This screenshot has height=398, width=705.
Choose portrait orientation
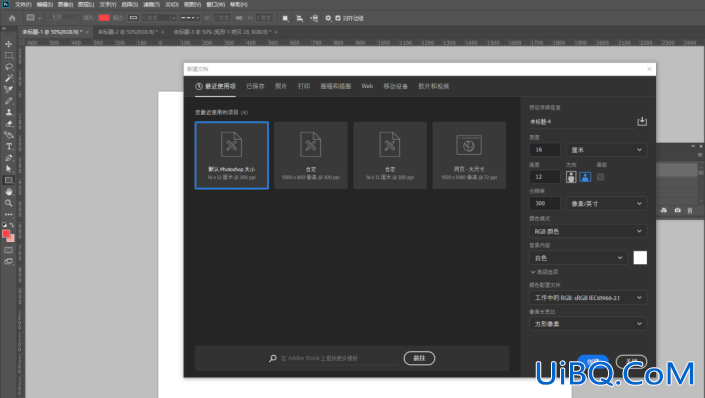click(571, 177)
